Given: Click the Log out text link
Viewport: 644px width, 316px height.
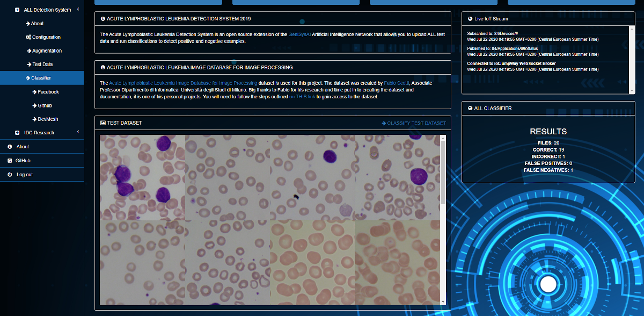Looking at the screenshot, I should pyautogui.click(x=25, y=175).
